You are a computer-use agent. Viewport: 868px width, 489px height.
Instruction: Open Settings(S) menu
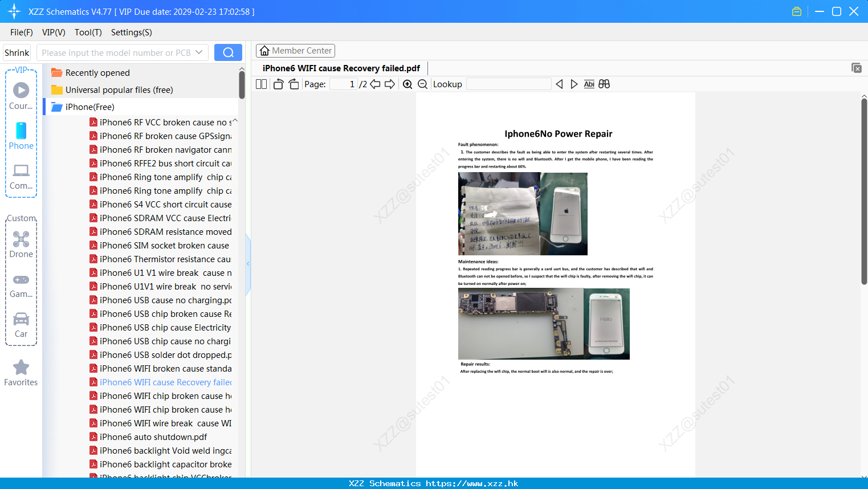pos(132,32)
